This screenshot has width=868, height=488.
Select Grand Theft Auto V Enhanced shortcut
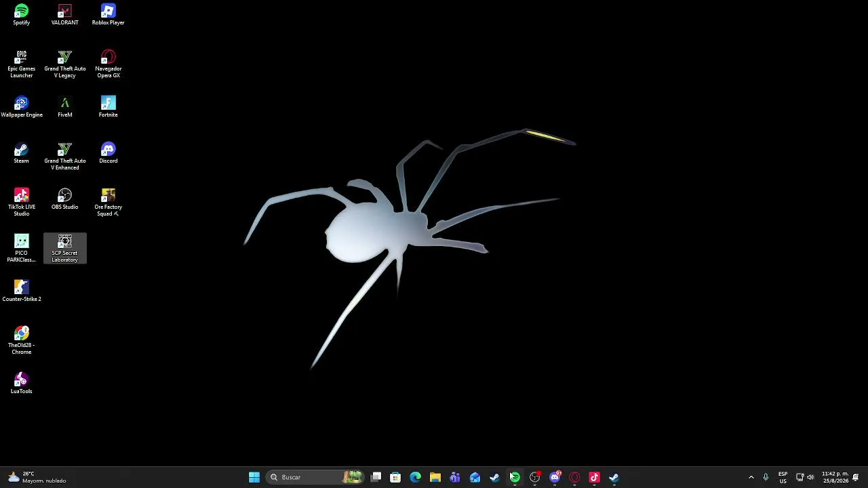pyautogui.click(x=64, y=156)
